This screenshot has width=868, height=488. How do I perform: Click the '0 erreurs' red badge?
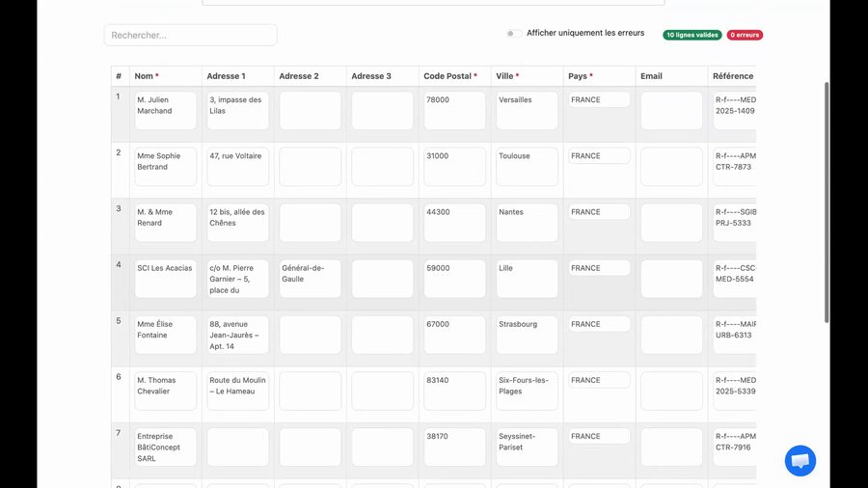[x=744, y=35]
